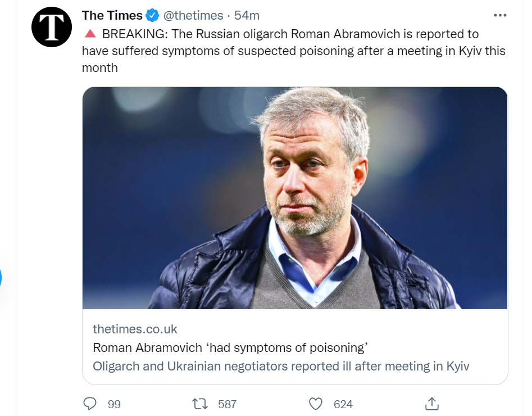Click the card description about Ukrainian negotiators
This screenshot has height=416, width=532.
point(281,366)
